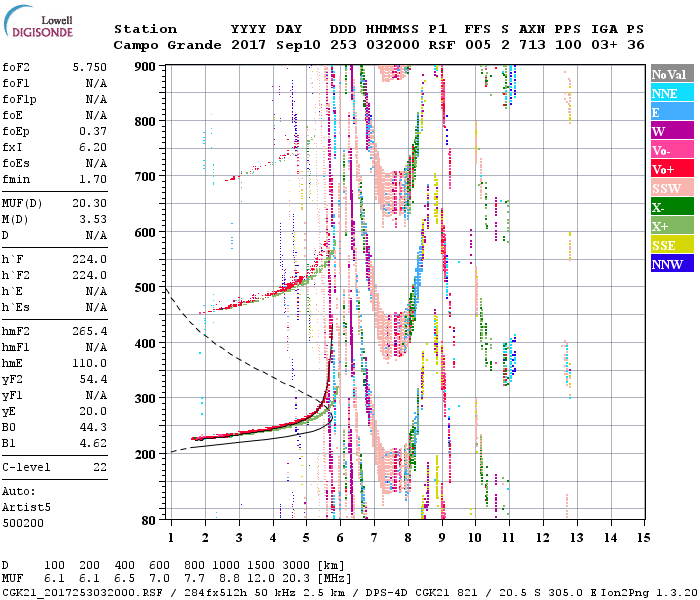The height and width of the screenshot is (600, 700).
Task: Click the hmE value 110.0
Action: click(90, 363)
